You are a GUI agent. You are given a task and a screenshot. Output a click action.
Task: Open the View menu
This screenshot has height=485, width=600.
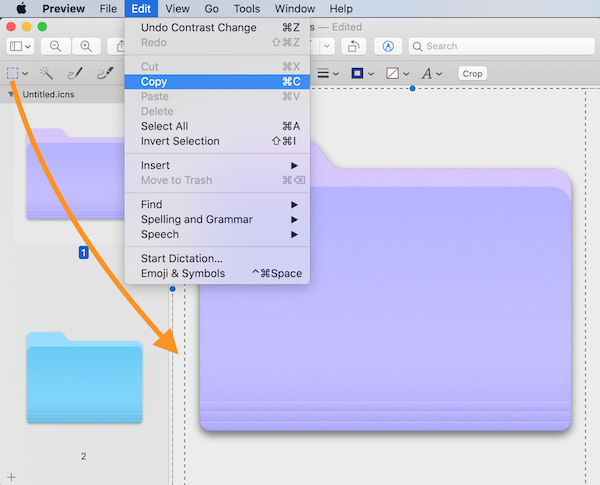177,8
